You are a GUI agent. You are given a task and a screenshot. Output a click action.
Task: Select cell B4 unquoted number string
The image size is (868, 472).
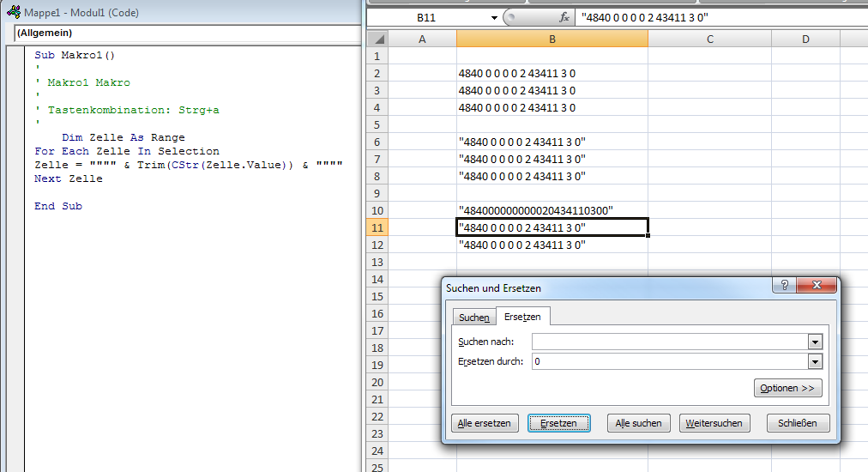point(552,107)
